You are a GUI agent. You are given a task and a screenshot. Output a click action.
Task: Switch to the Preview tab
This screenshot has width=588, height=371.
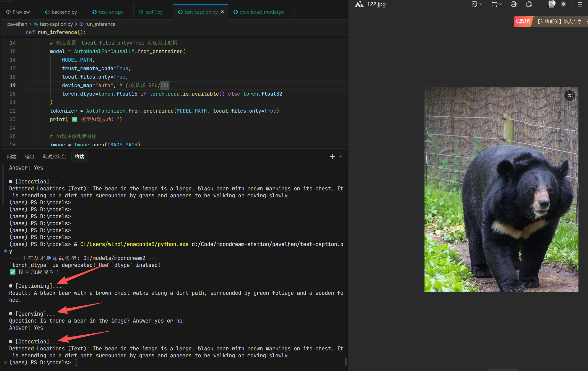18,12
